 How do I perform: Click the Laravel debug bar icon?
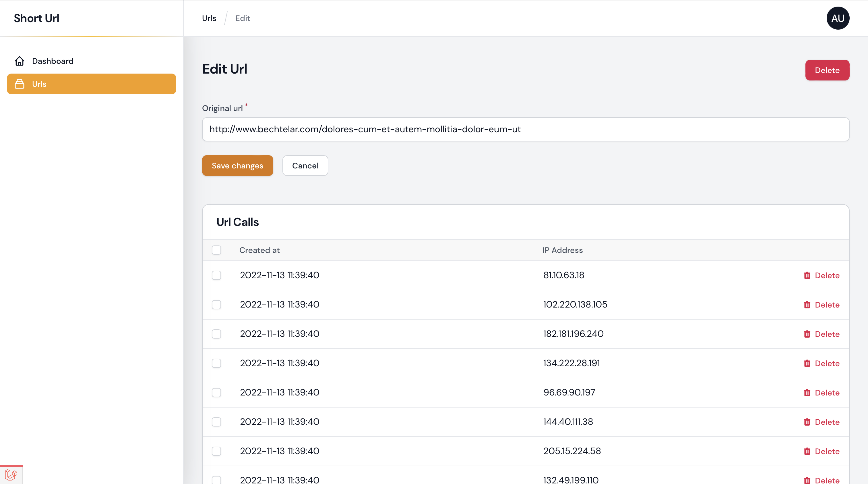tap(11, 475)
